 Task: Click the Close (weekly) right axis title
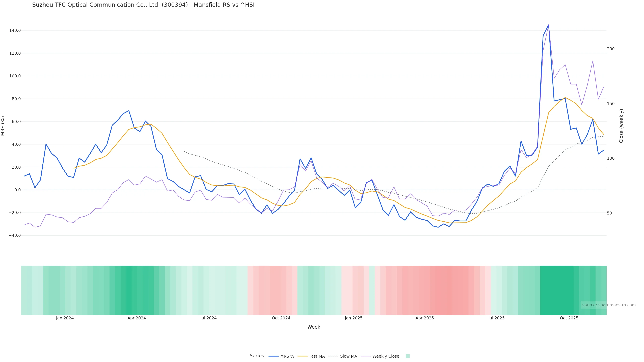click(x=621, y=126)
